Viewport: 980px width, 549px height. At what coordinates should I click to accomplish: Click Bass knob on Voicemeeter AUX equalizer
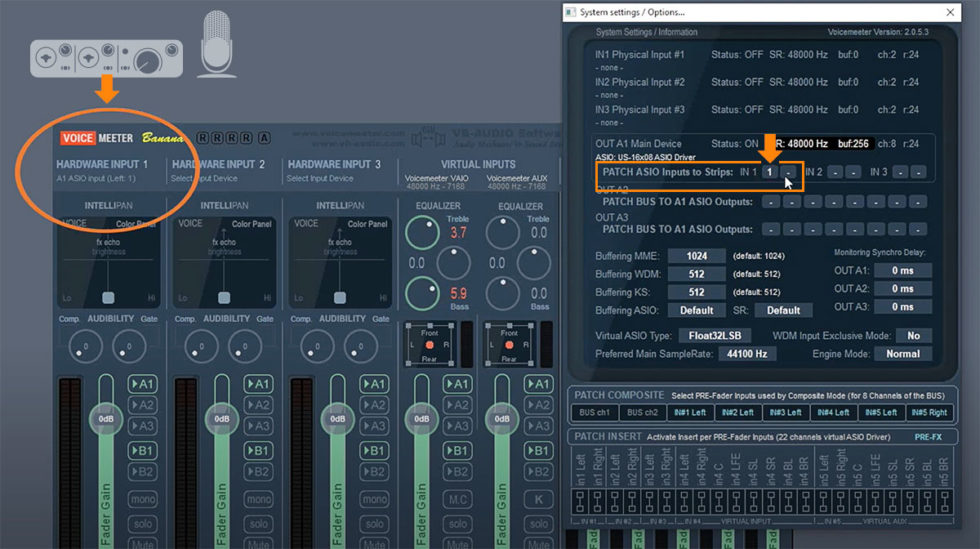[x=502, y=293]
